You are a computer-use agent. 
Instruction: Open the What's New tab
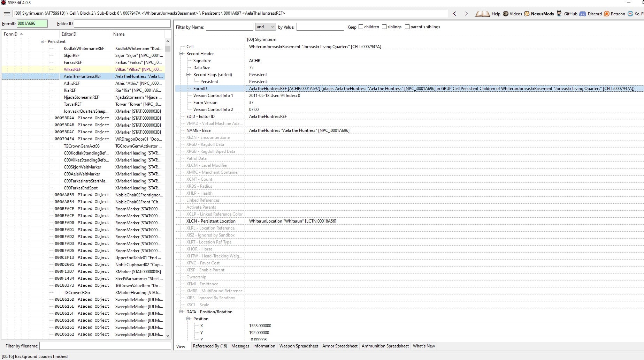[x=424, y=346]
